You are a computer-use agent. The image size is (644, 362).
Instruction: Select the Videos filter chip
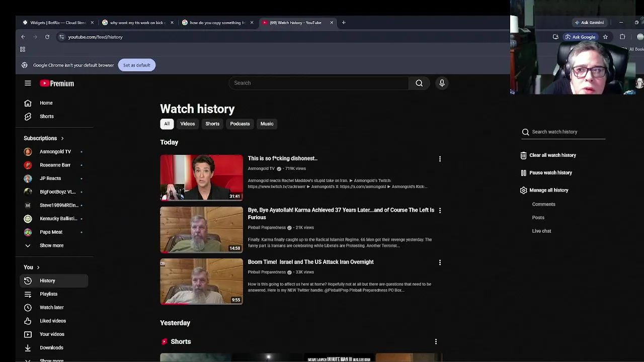188,124
